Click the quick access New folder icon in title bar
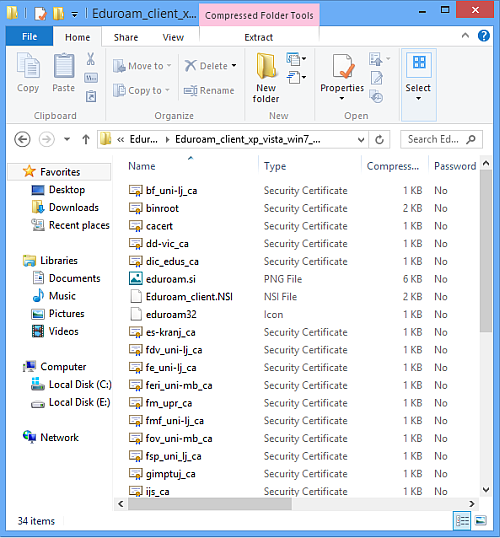The height and width of the screenshot is (538, 500). click(x=58, y=14)
